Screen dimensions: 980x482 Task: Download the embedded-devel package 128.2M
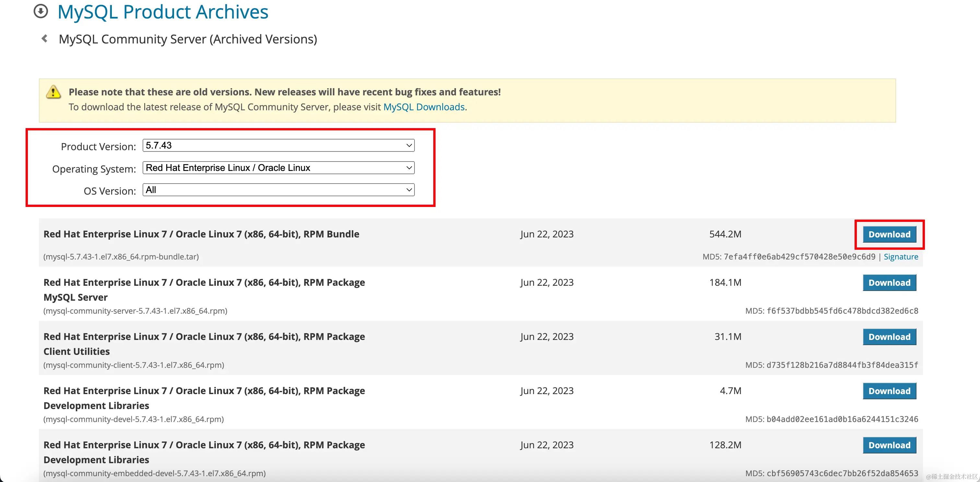coord(890,445)
